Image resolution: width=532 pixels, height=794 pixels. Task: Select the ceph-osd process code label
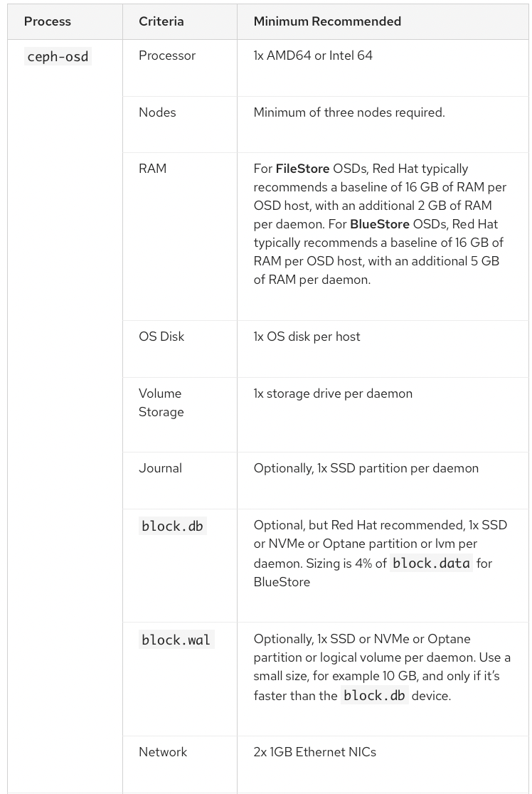pyautogui.click(x=58, y=56)
